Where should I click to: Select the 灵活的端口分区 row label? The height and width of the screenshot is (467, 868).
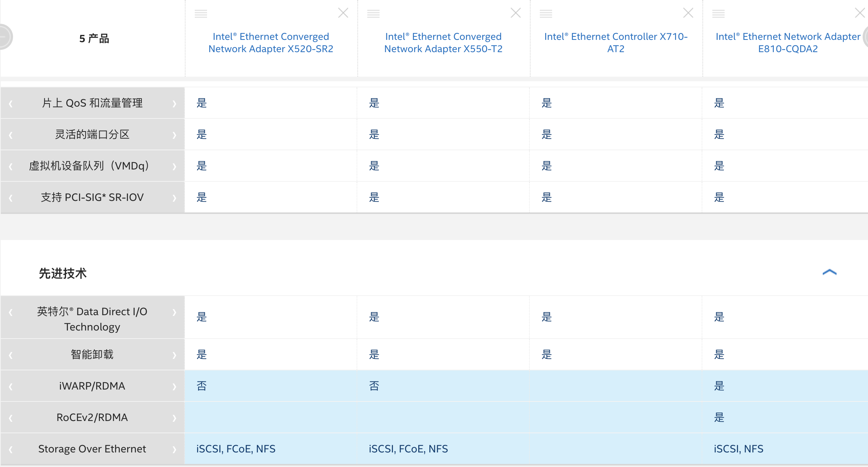(x=92, y=134)
